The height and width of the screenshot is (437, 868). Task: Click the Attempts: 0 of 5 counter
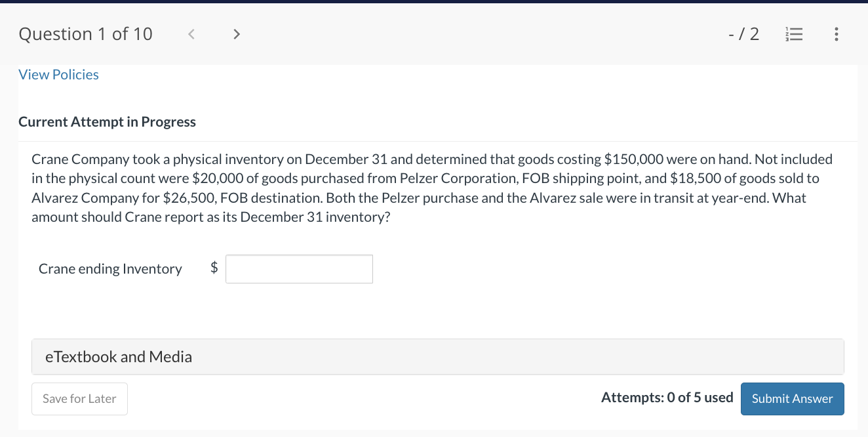click(667, 398)
